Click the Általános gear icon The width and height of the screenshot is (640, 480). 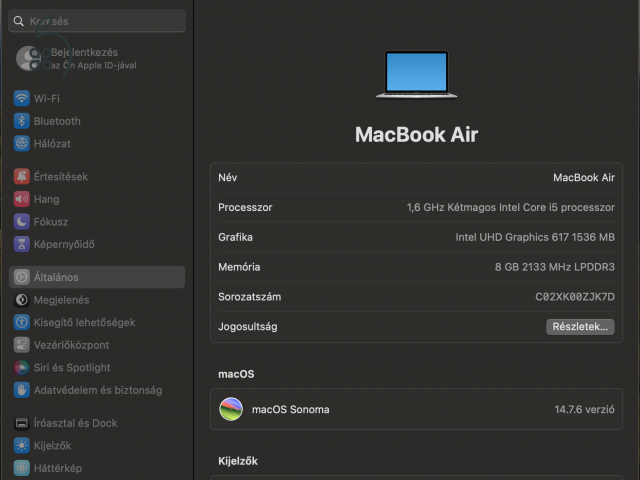click(22, 277)
